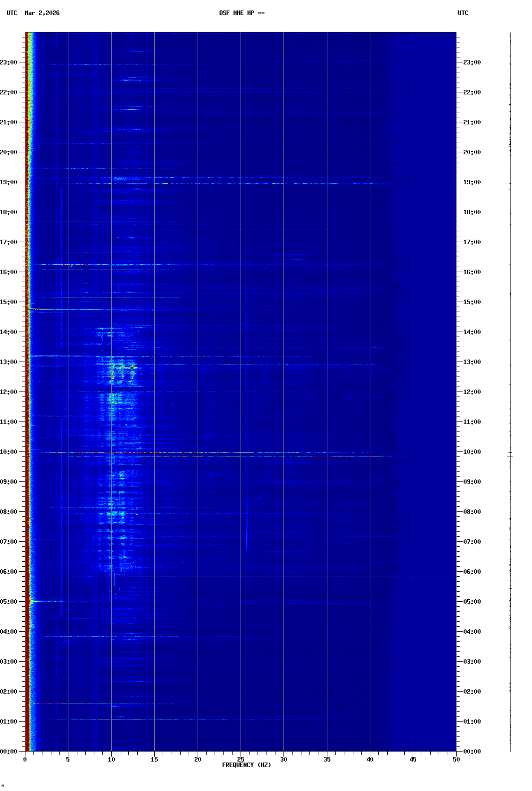The width and height of the screenshot is (532, 791).
Task: Click frequency tick label '30'
Action: click(x=283, y=760)
